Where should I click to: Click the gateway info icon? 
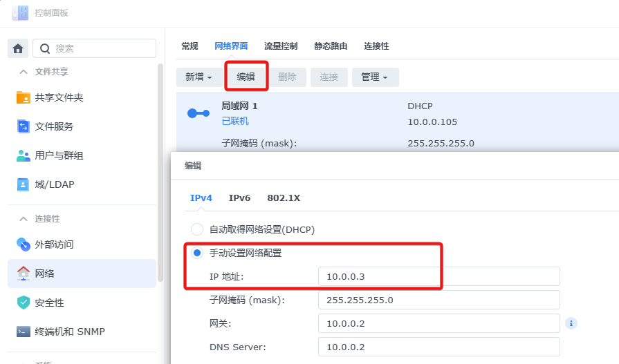(571, 323)
